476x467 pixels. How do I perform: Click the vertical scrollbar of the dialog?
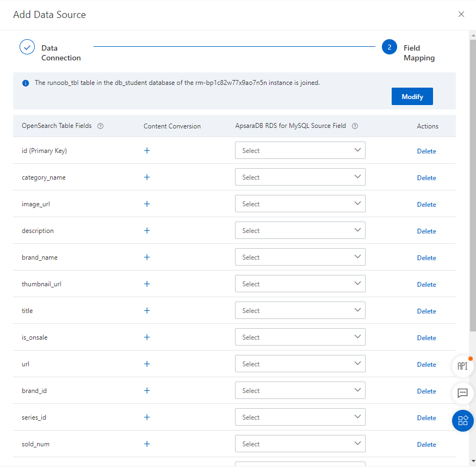(472, 218)
